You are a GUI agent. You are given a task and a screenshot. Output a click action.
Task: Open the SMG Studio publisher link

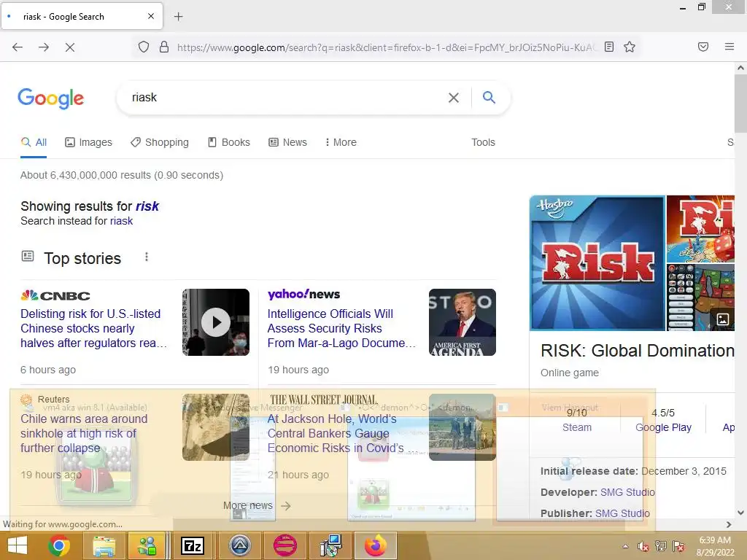pos(622,513)
